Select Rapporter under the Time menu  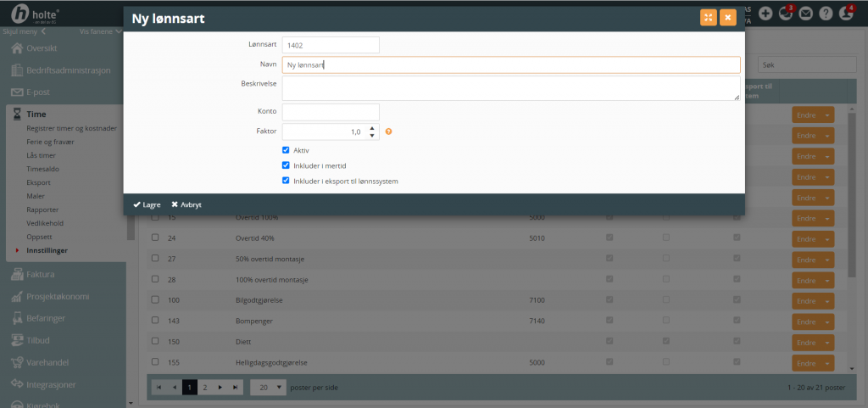42,209
